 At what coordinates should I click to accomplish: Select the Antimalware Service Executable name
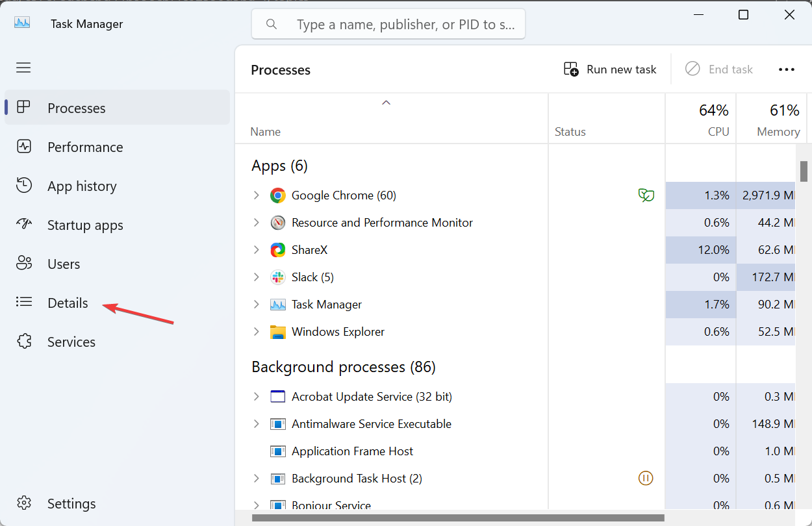[372, 424]
